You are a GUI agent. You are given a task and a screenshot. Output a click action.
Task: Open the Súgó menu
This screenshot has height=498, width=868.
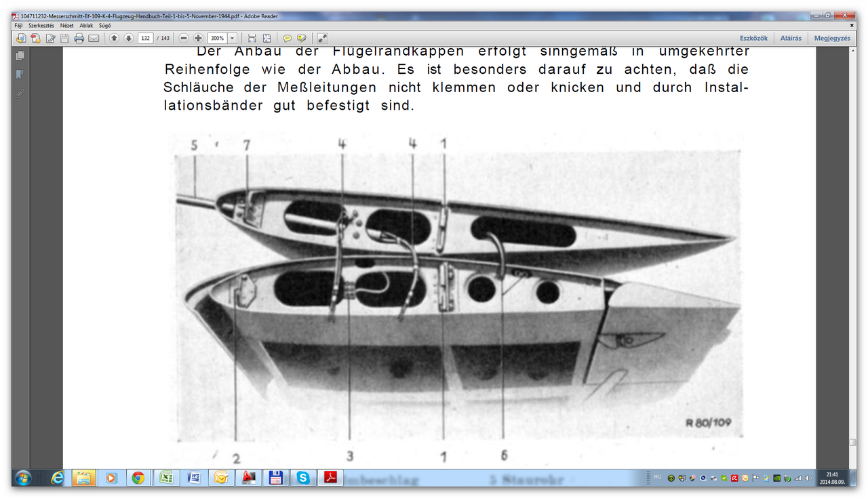[105, 25]
